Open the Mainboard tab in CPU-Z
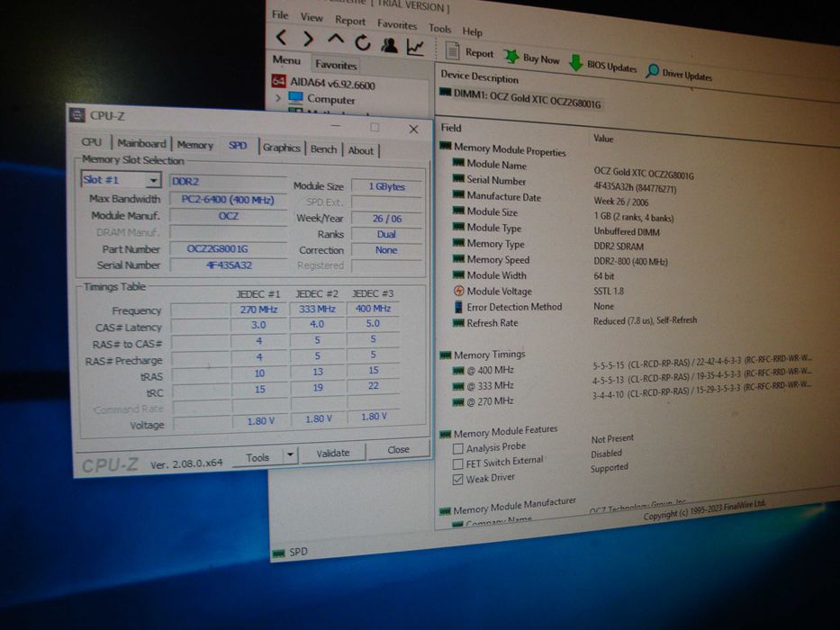Viewport: 840px width, 630px height. (x=141, y=143)
